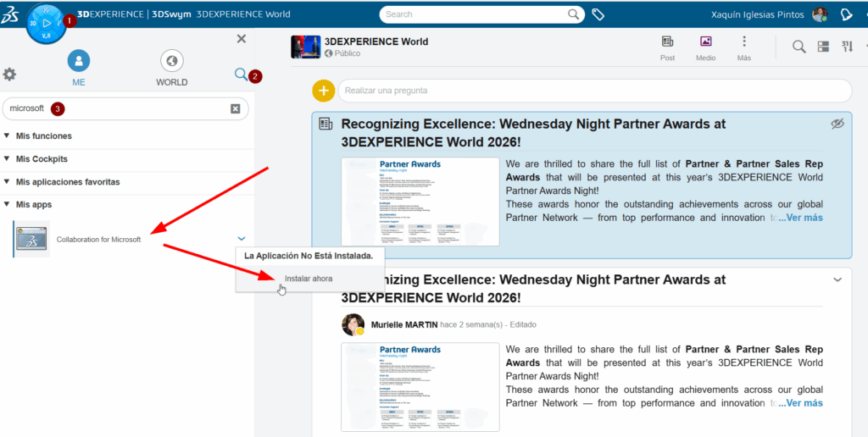Click the Collaboration for Microsoft app icon
This screenshot has width=868, height=437.
[31, 239]
